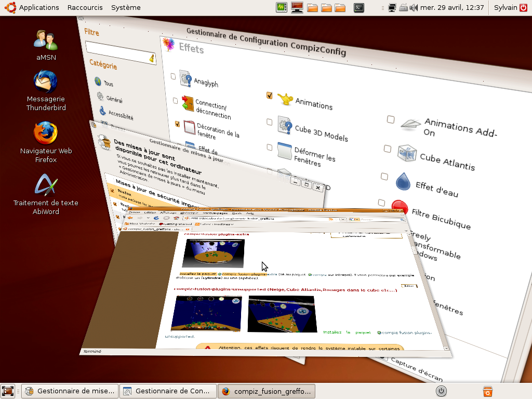Switch to Gestionnaire de Con... taskbar window
Image resolution: width=532 pixels, height=399 pixels.
[x=169, y=391]
